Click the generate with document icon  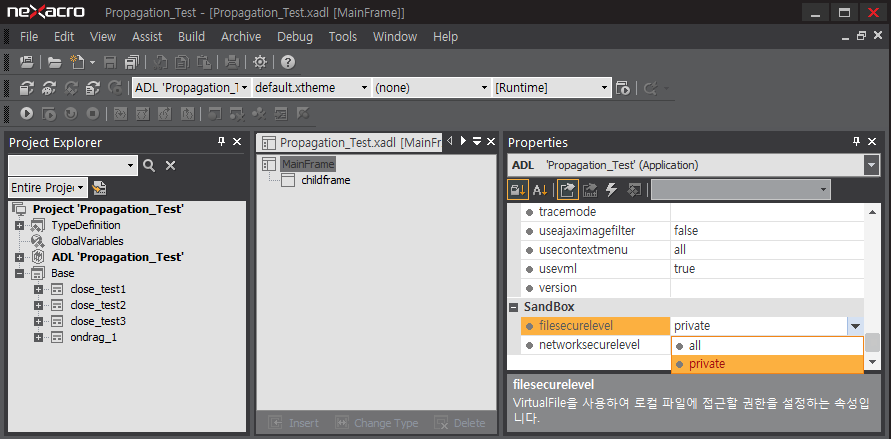(x=93, y=88)
